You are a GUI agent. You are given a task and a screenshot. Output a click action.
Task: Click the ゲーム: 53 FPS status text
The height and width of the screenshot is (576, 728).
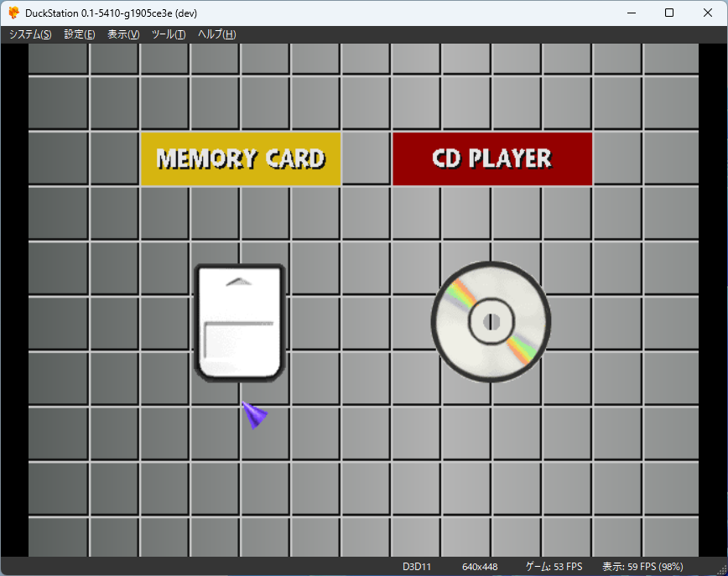[x=554, y=567]
